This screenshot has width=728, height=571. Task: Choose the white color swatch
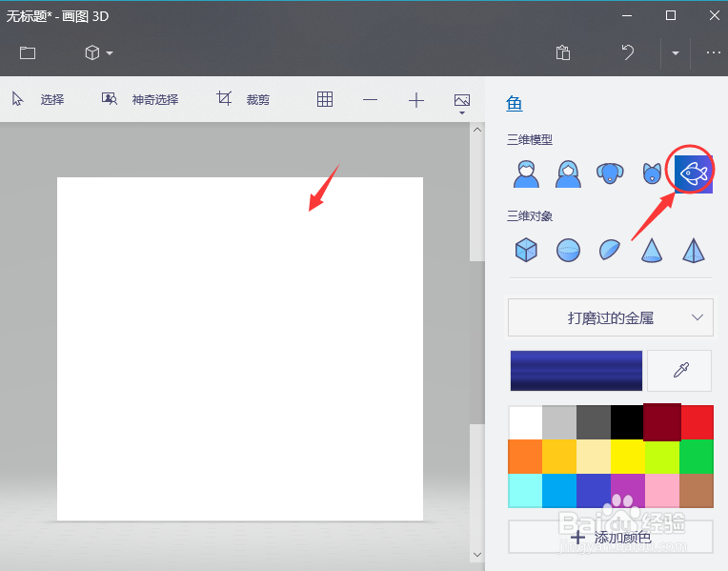pyautogui.click(x=525, y=422)
